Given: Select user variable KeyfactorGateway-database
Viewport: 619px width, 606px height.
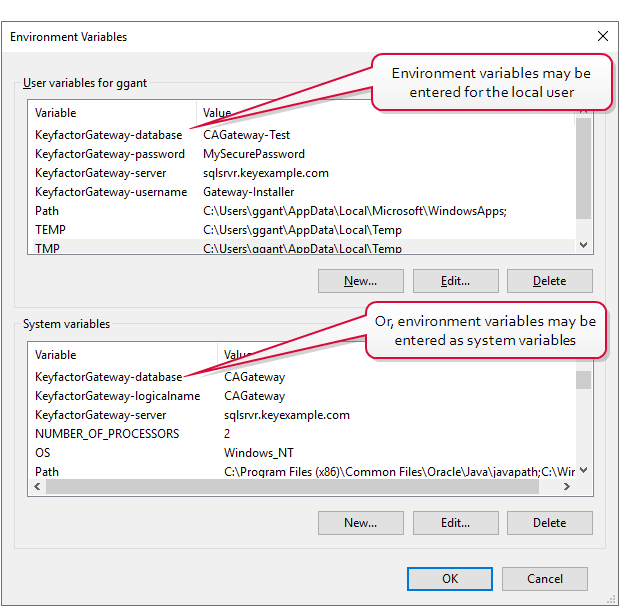Looking at the screenshot, I should (x=108, y=135).
